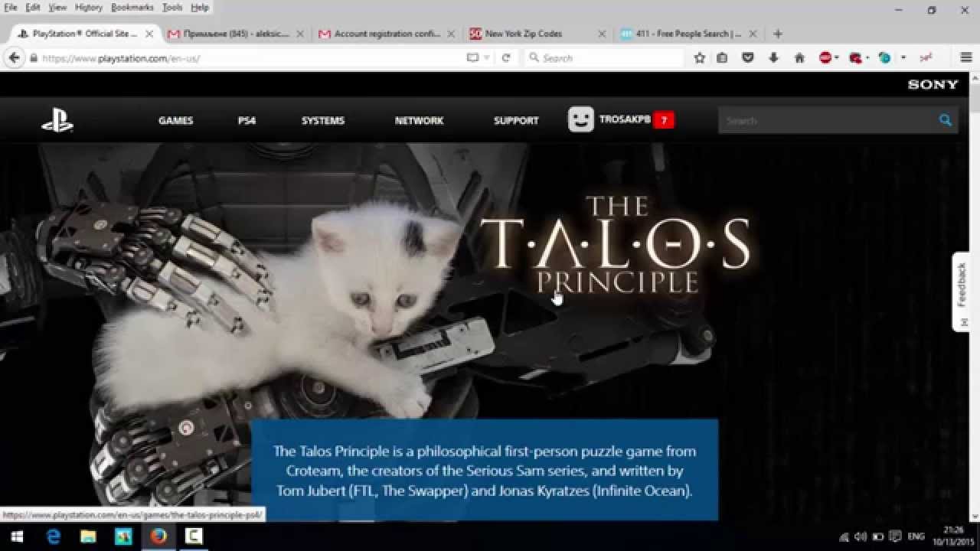The image size is (980, 551).
Task: Click the Firefox taskbar icon
Action: (158, 536)
